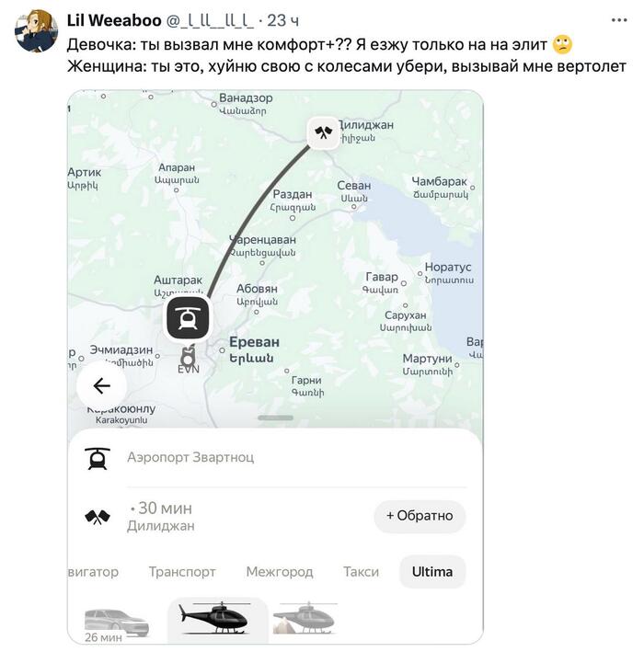Switch to the Ultima tab

point(431,572)
